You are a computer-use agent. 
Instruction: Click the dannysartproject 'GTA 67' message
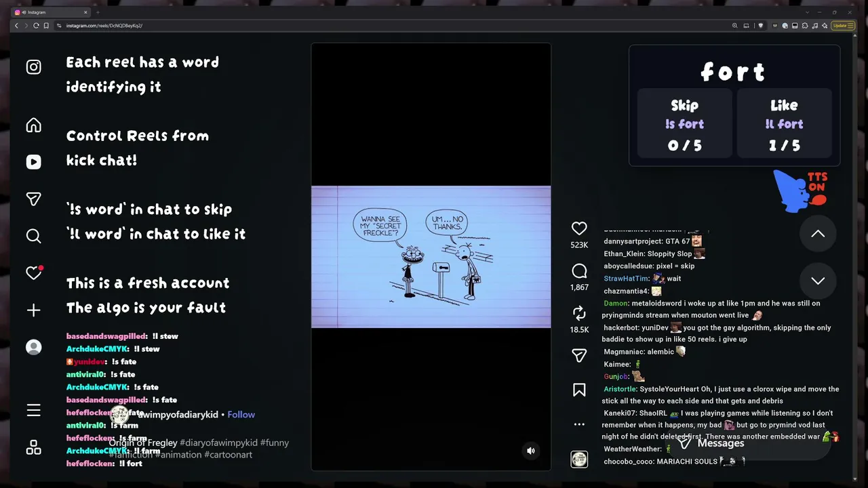pos(652,241)
